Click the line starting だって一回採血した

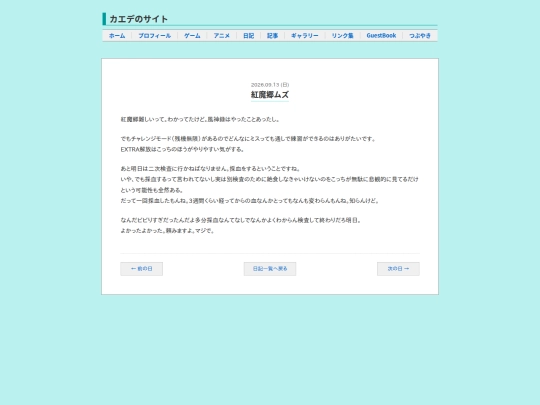pos(250,201)
